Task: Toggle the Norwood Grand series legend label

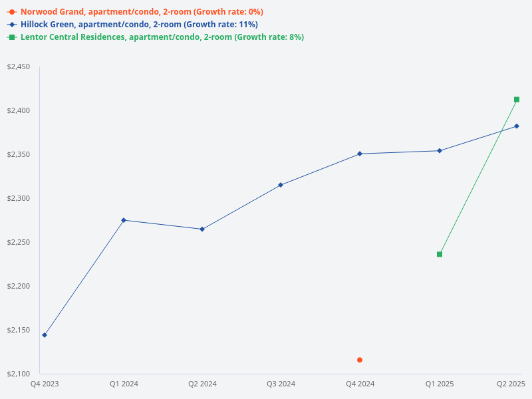Action: [x=142, y=12]
